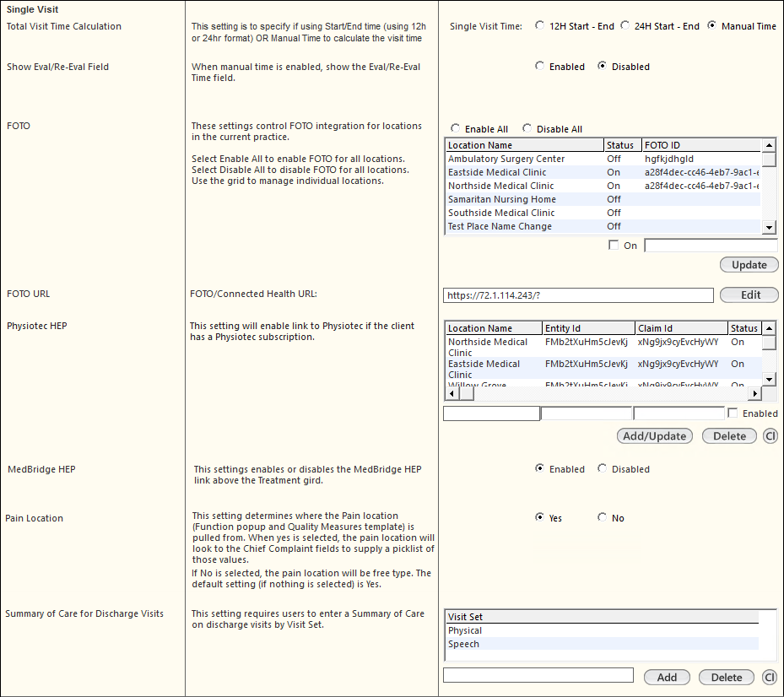784x697 pixels.
Task: Click the FOTO URL text field
Action: click(x=578, y=295)
